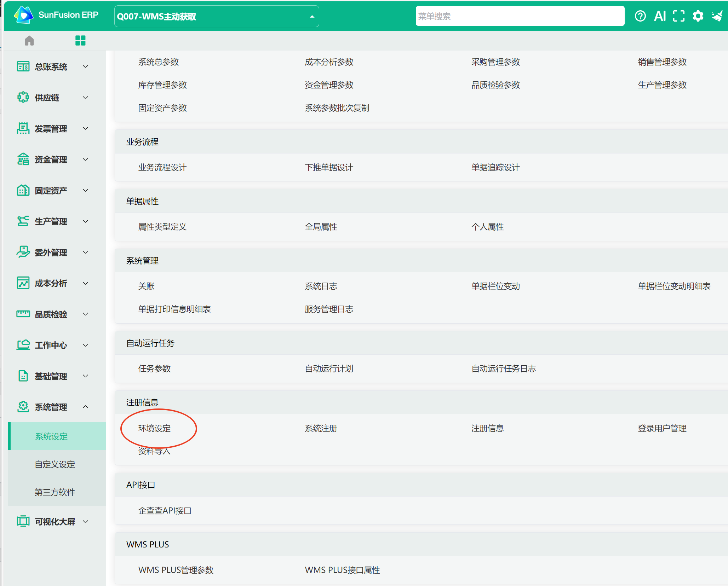Open 自动运行计划 link
This screenshot has height=586, width=728.
coord(329,369)
